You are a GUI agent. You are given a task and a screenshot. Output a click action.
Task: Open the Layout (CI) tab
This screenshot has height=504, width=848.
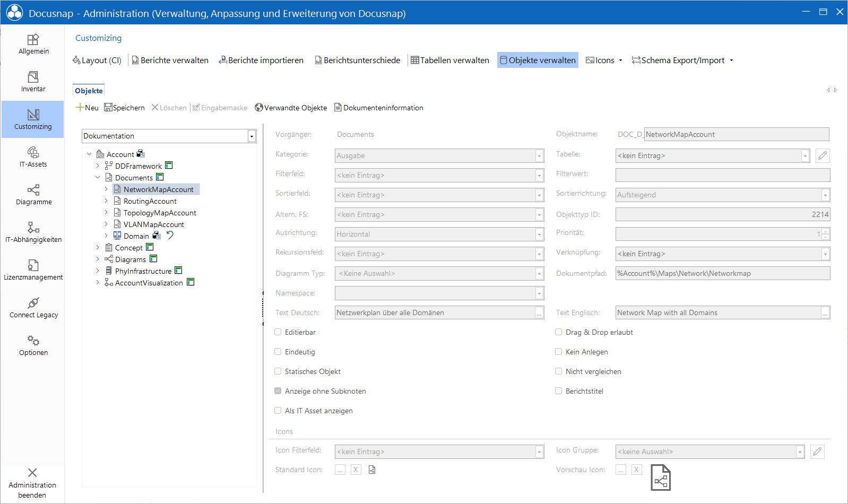[97, 60]
